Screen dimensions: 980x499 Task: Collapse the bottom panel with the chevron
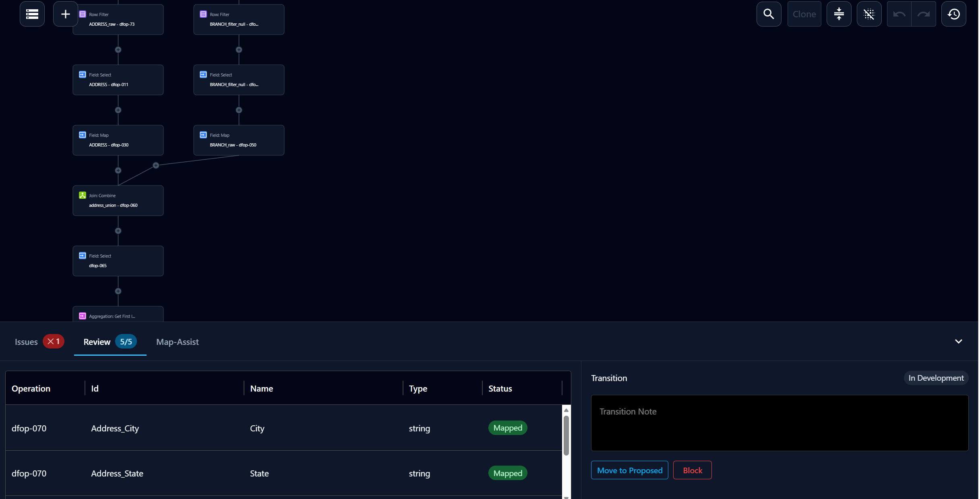[958, 341]
